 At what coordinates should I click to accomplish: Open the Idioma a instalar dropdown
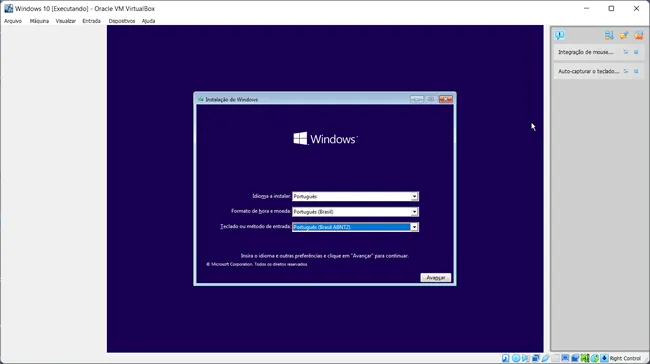click(414, 197)
